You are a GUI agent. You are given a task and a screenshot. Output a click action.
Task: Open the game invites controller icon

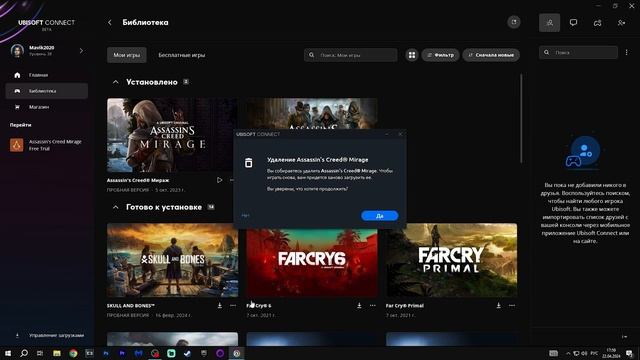pyautogui.click(x=598, y=23)
